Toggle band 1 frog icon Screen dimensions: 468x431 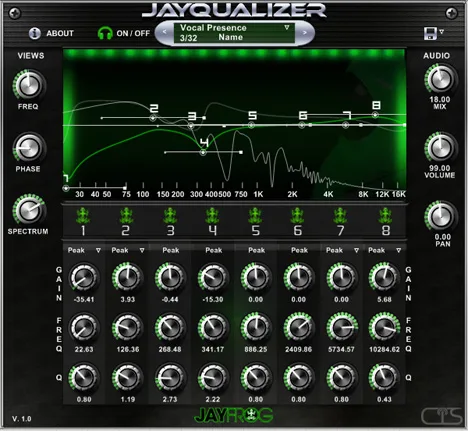click(x=82, y=215)
